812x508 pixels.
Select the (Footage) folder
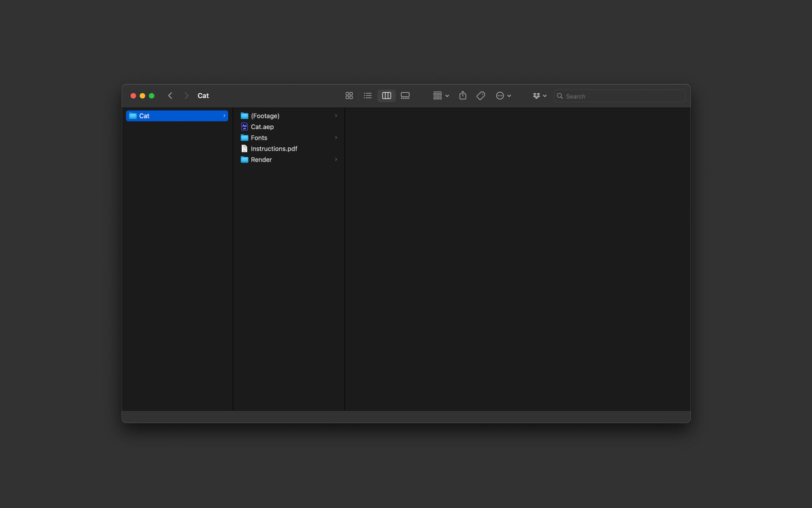point(289,116)
